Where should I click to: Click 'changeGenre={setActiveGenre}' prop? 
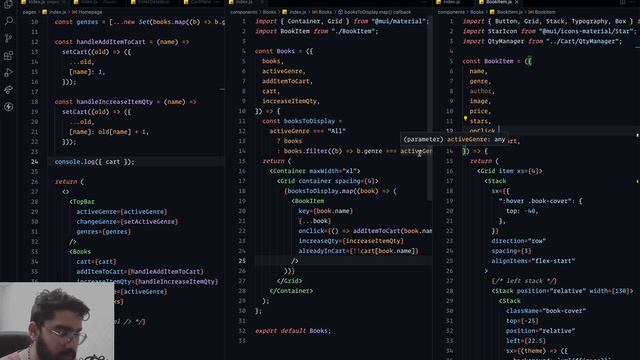point(127,222)
